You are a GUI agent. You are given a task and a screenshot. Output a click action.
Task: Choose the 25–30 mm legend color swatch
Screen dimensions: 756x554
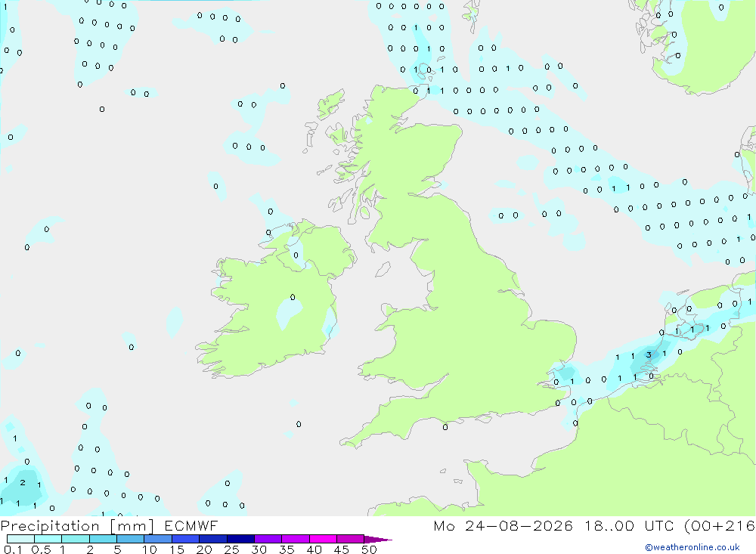click(x=240, y=539)
